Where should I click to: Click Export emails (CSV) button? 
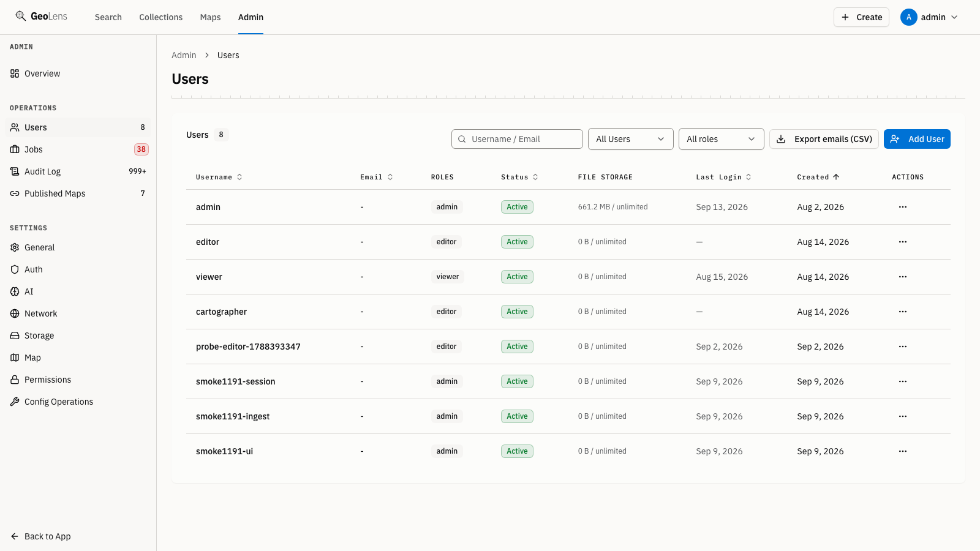click(x=824, y=139)
